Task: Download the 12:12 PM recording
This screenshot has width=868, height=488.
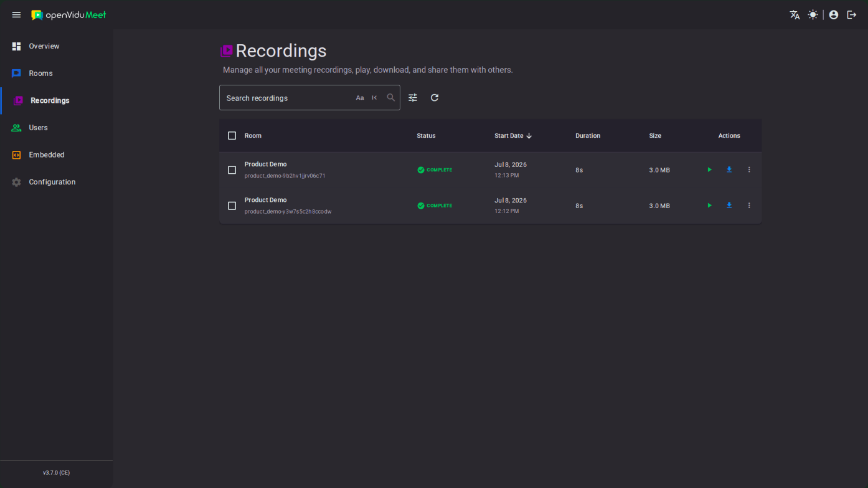Action: pyautogui.click(x=729, y=205)
